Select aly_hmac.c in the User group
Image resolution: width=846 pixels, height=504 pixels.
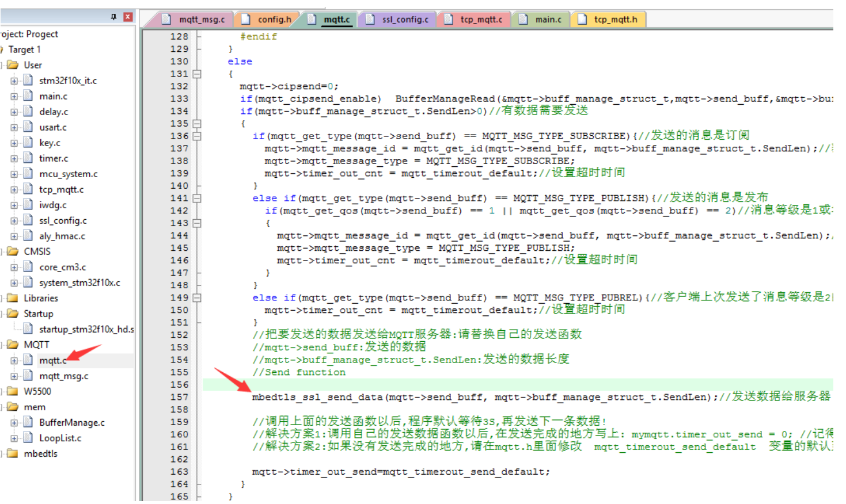[x=62, y=236]
